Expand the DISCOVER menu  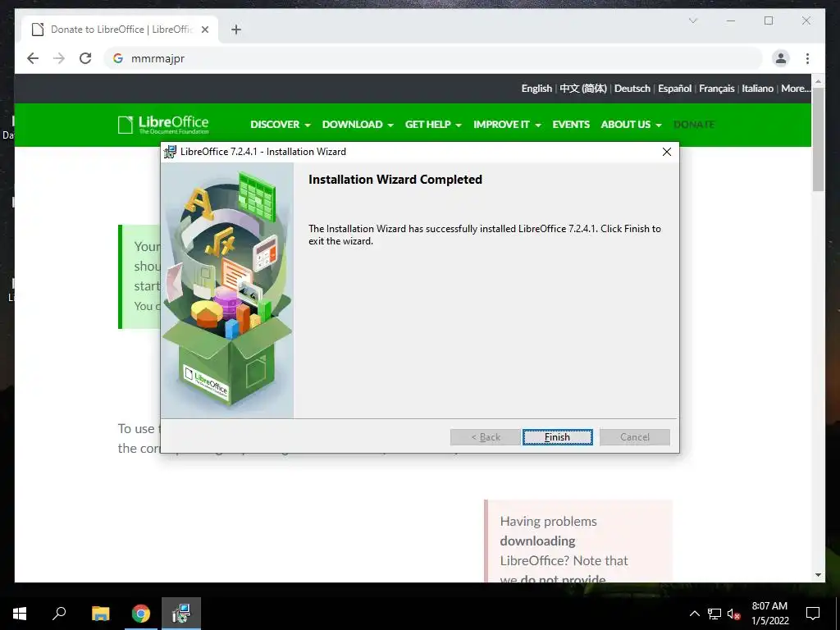click(281, 125)
